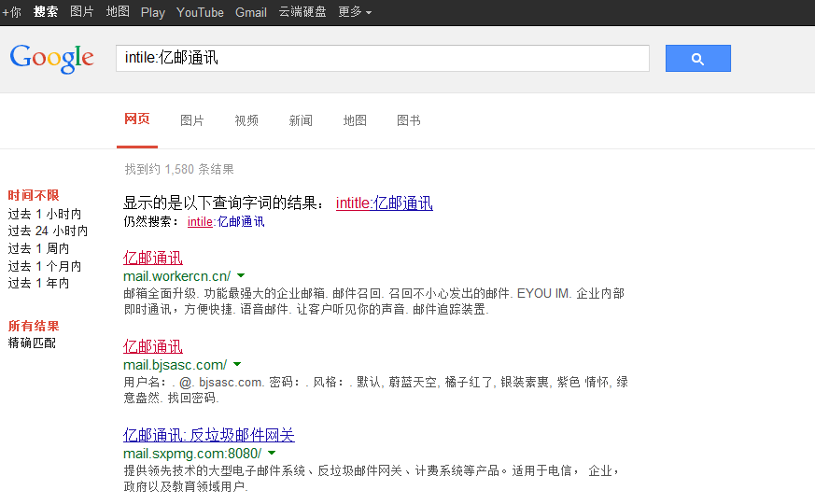Choose 精确匹配 result filter
The height and width of the screenshot is (504, 815).
point(32,343)
